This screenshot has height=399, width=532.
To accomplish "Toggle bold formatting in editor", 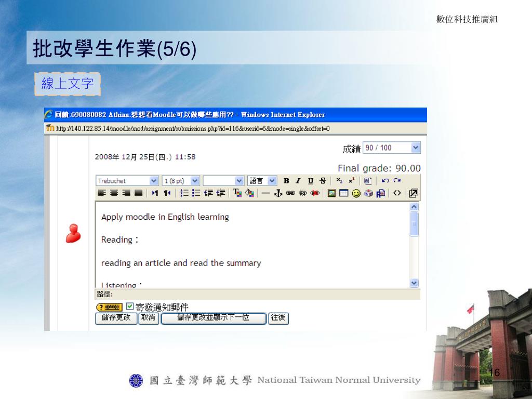I will (286, 181).
